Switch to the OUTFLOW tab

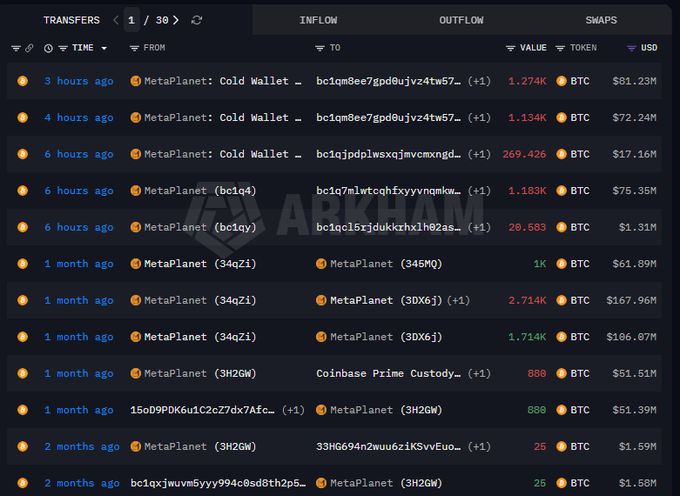[461, 20]
